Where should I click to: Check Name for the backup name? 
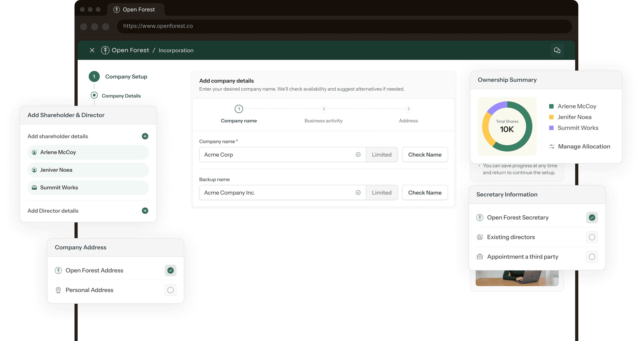coord(424,193)
